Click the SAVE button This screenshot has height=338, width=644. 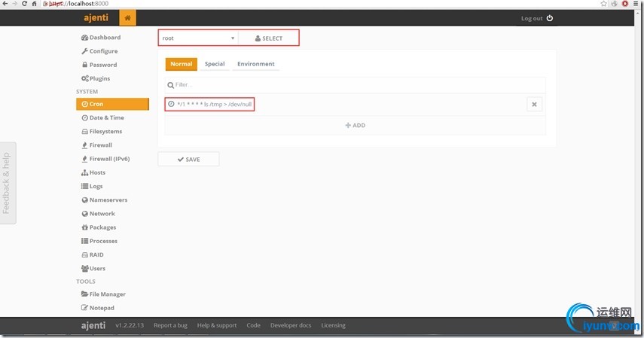pyautogui.click(x=188, y=160)
